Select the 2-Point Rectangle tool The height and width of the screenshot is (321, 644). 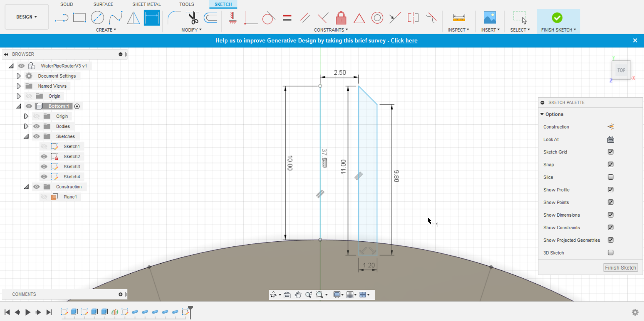point(79,17)
